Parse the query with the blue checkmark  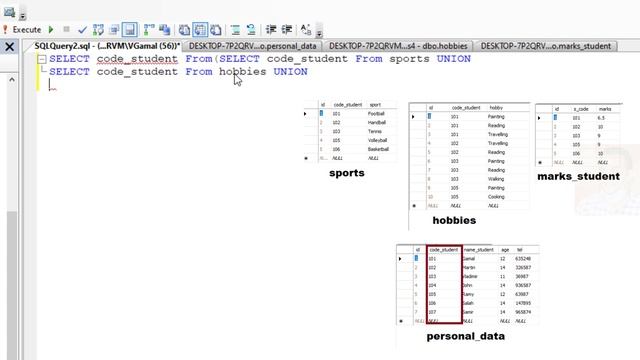click(82, 30)
